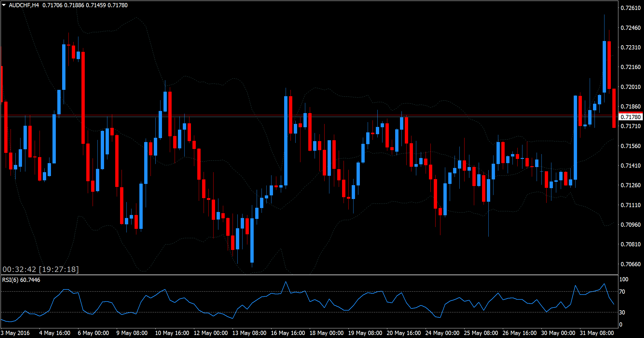The width and height of the screenshot is (644, 338).
Task: Click the RSI(6) 60.7446 indicator label
Action: click(21, 280)
